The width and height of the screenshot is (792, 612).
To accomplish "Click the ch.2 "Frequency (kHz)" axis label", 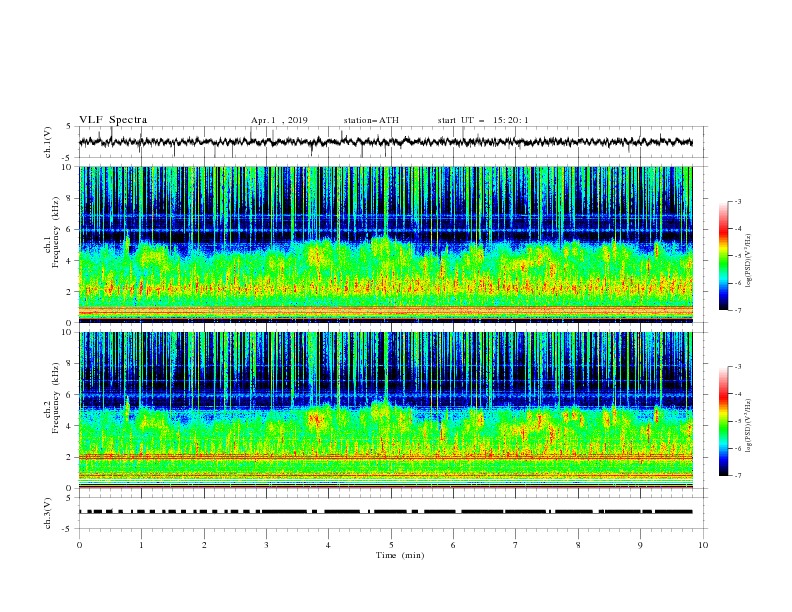I will 56,396.
